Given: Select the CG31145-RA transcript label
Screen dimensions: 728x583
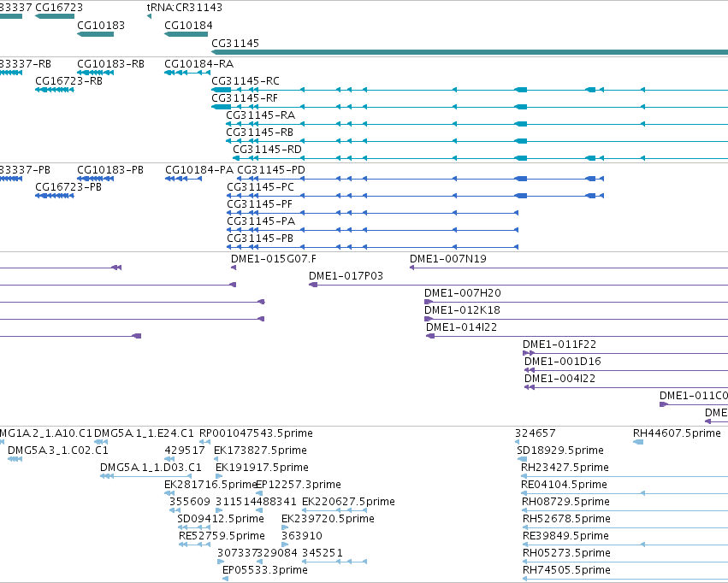Looking at the screenshot, I should 260,115.
